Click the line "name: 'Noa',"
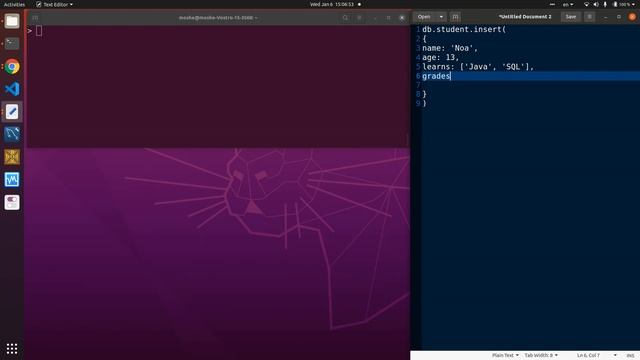The height and width of the screenshot is (360, 640). point(450,48)
